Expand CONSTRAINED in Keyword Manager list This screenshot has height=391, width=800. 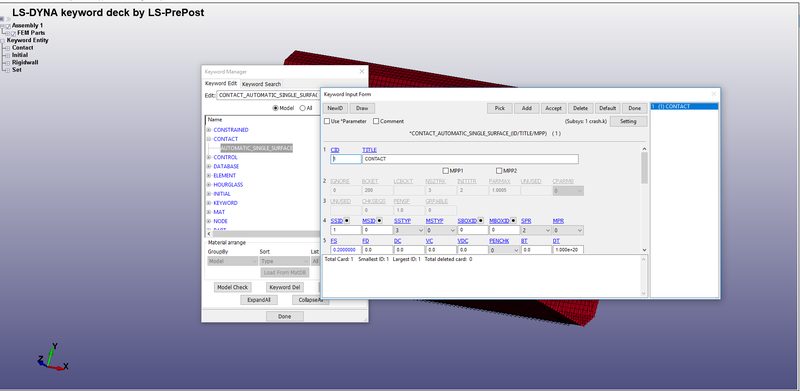[x=209, y=130]
